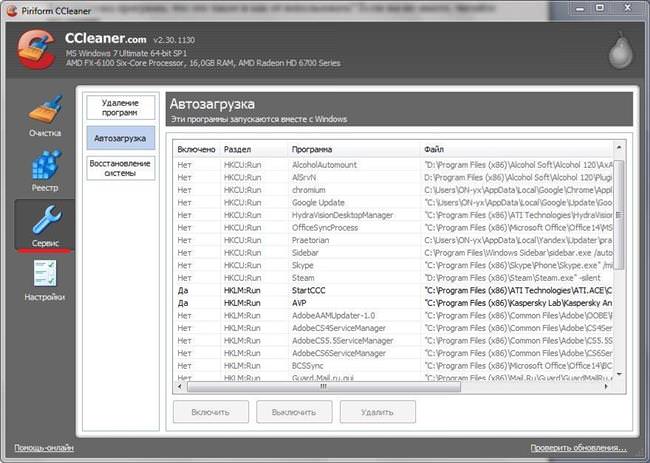Open the Очистка cleaner section

point(45,116)
